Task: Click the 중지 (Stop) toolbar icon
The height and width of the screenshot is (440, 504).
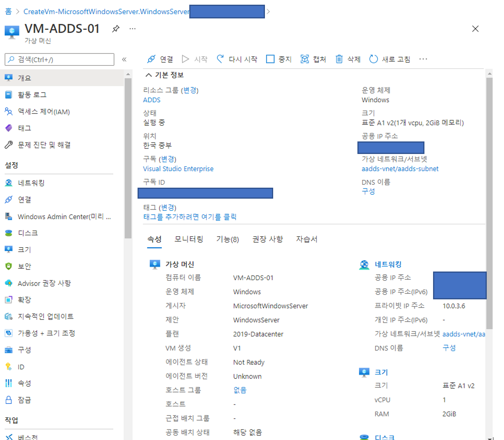Action: click(270, 59)
